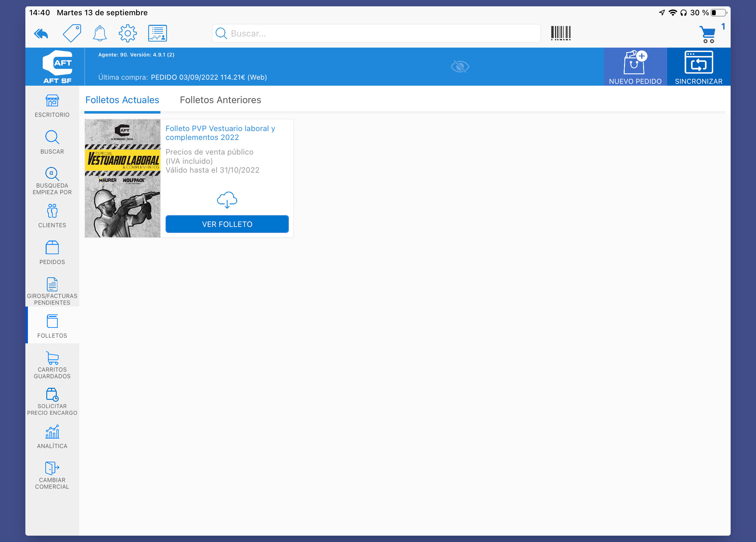The image size is (756, 542).
Task: Open Carritos Guardados
Action: click(x=52, y=365)
